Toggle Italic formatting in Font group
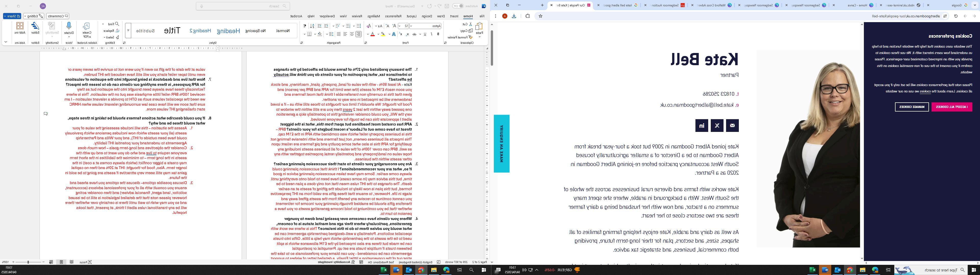 point(431,34)
